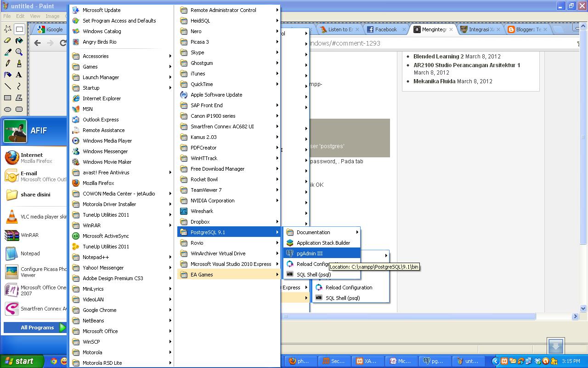
Task: Activate the Magnifier tool in Paint
Action: tap(19, 52)
